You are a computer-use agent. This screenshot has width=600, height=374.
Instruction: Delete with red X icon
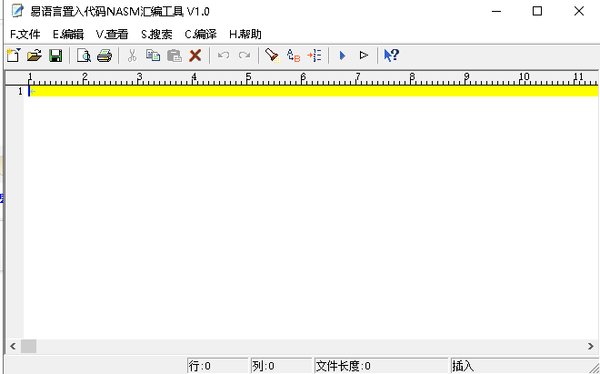pyautogui.click(x=195, y=56)
